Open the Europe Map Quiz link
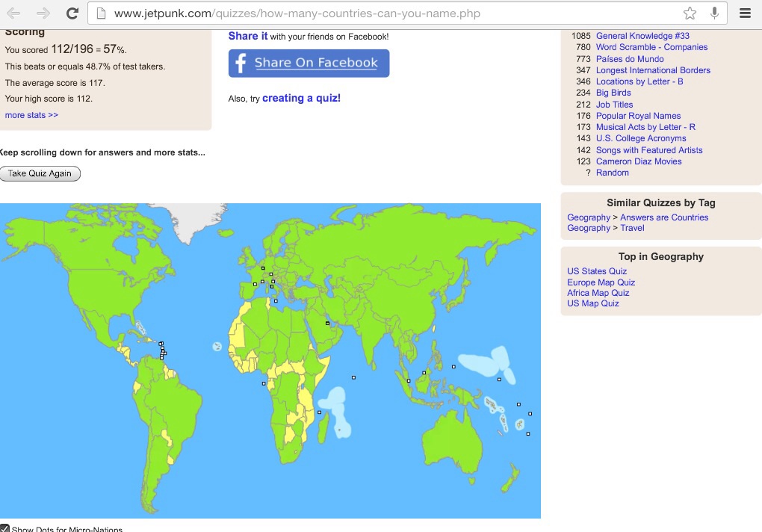Viewport: 762px width, 532px height. click(x=601, y=282)
